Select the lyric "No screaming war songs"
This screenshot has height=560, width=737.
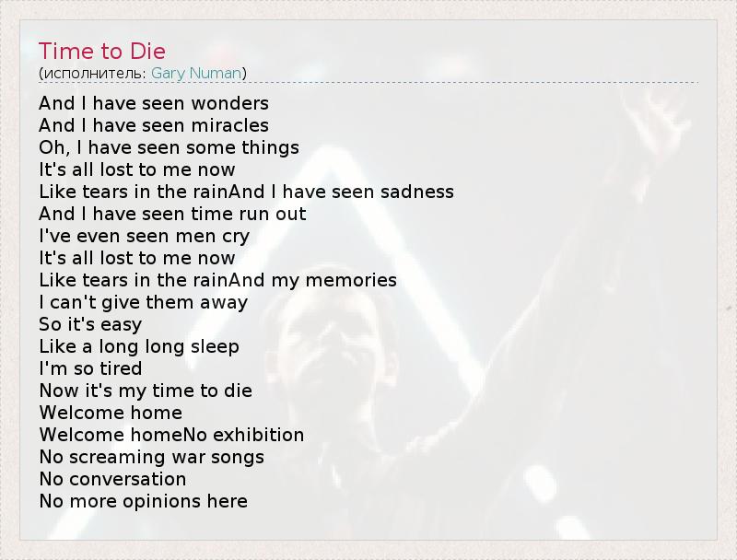151,457
